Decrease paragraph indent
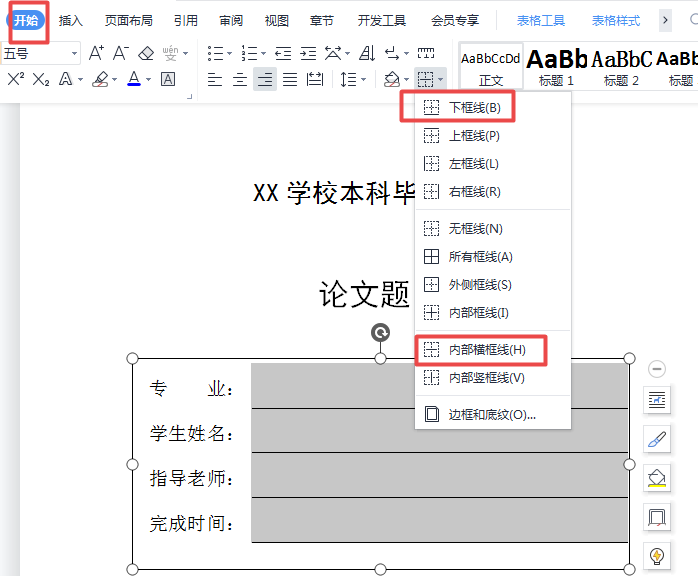Screen dimensions: 698x576 click(x=283, y=53)
